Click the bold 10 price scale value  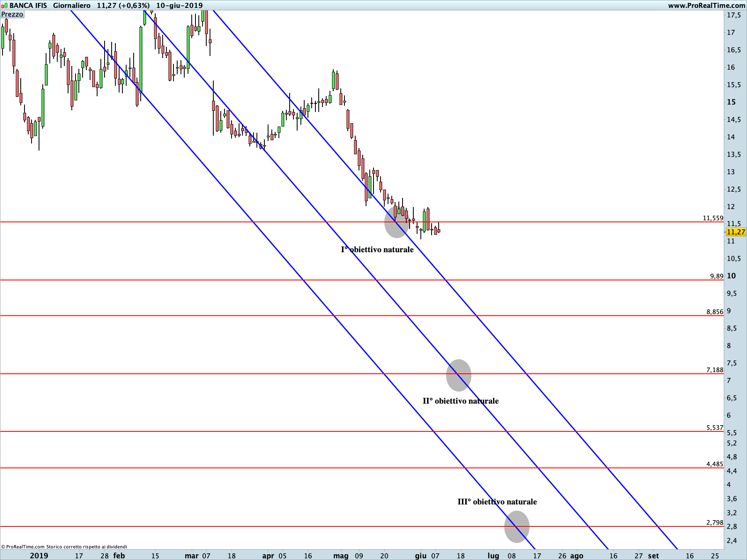[731, 276]
